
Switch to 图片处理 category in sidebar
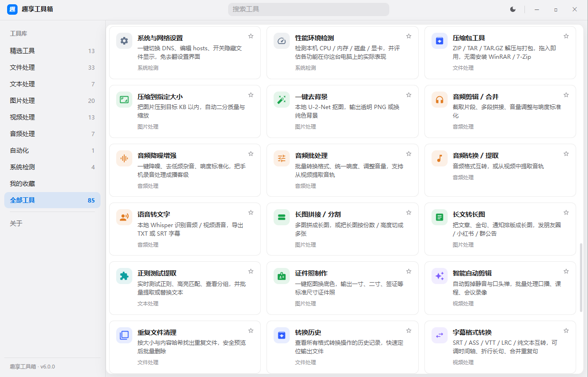click(52, 101)
